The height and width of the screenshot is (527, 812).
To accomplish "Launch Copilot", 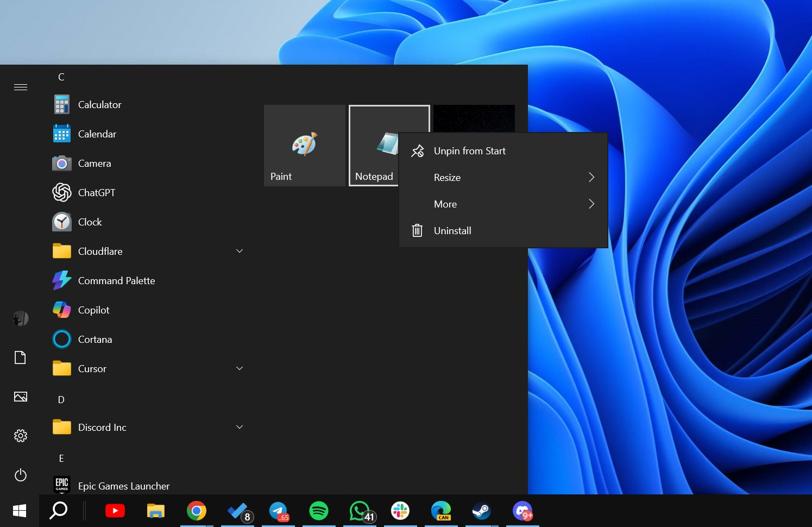I will (93, 310).
